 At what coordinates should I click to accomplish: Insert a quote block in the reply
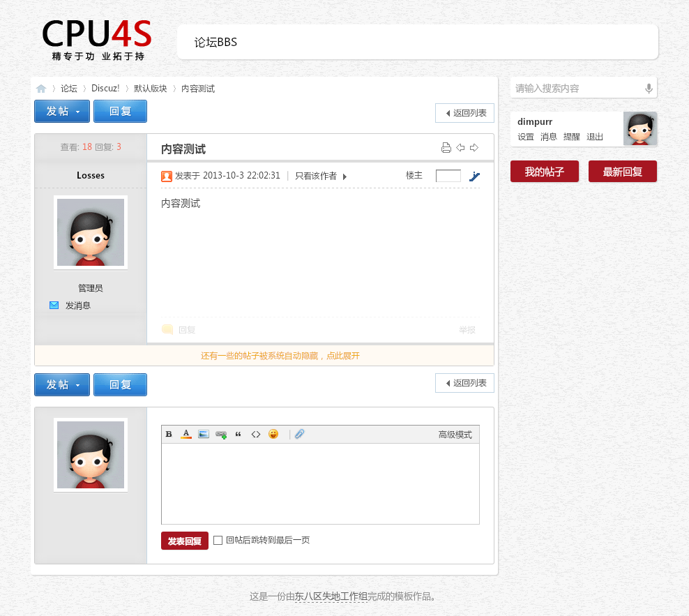pos(238,435)
